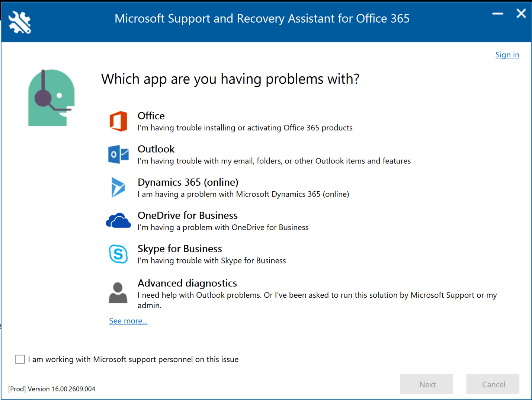The image size is (532, 400).
Task: Click the version label [Prod] Version 16.00.2609.004
Action: coord(52,388)
